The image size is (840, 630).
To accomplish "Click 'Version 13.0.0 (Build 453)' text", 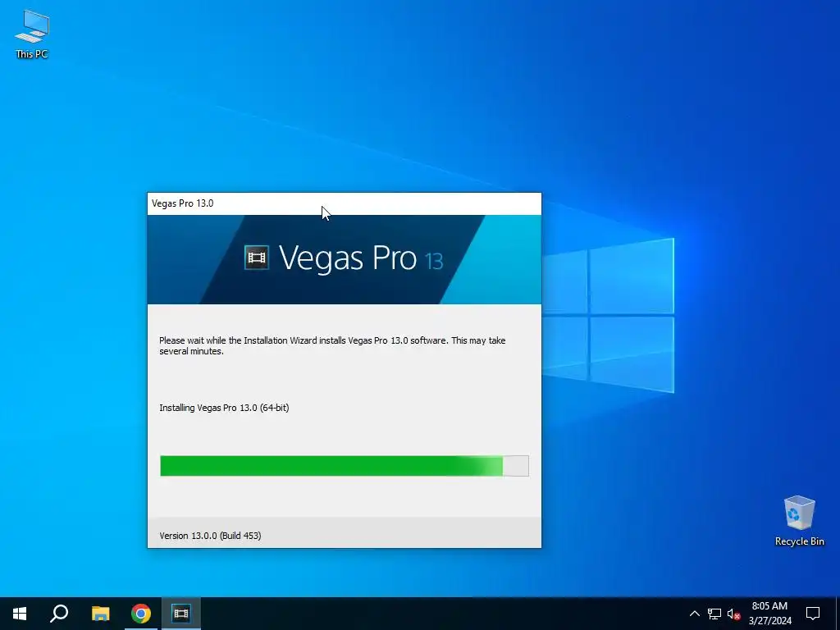I will (210, 536).
